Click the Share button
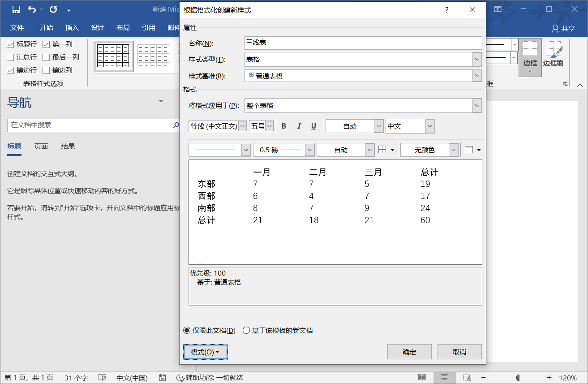Image resolution: width=588 pixels, height=384 pixels. click(x=563, y=28)
